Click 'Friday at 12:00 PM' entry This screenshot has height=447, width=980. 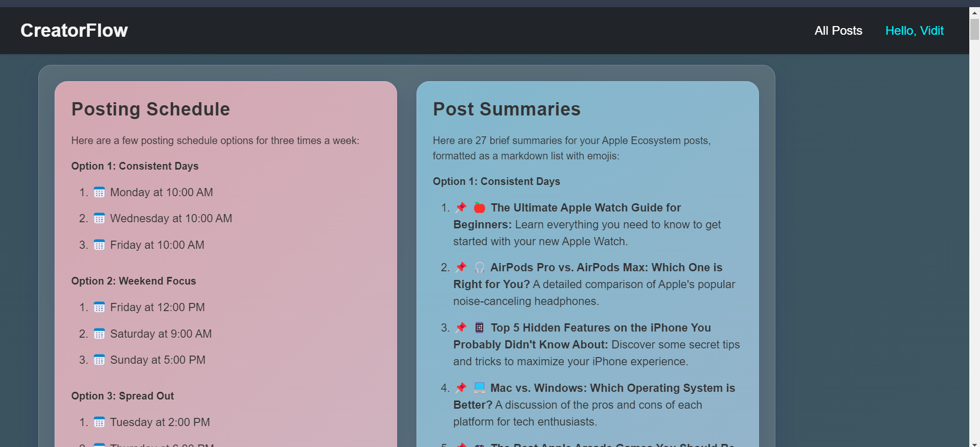tap(157, 308)
